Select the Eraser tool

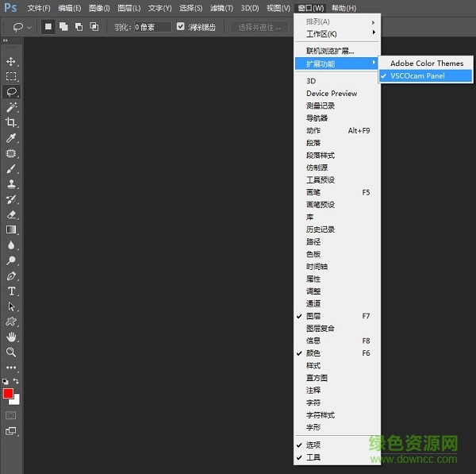click(x=11, y=214)
